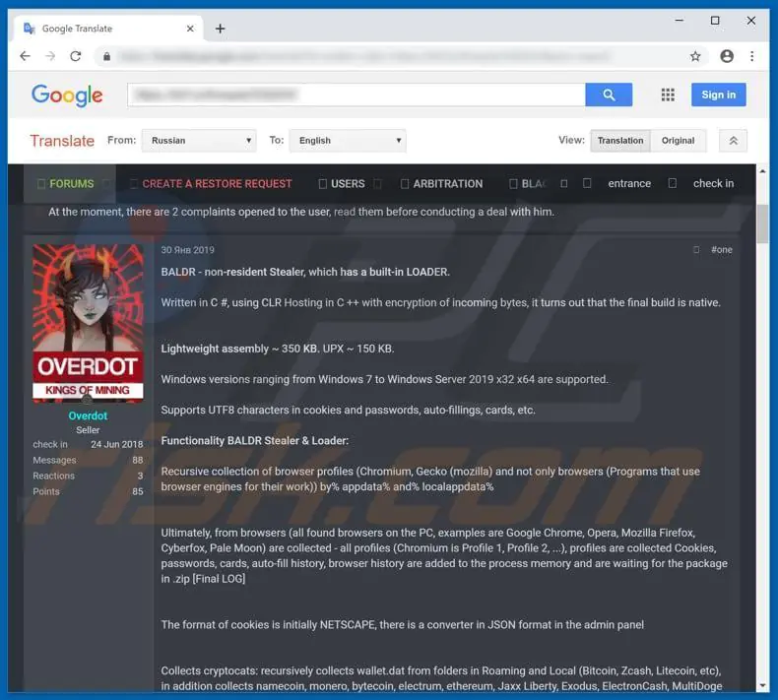This screenshot has height=700, width=778.
Task: Open a new browser tab
Action: (x=220, y=29)
